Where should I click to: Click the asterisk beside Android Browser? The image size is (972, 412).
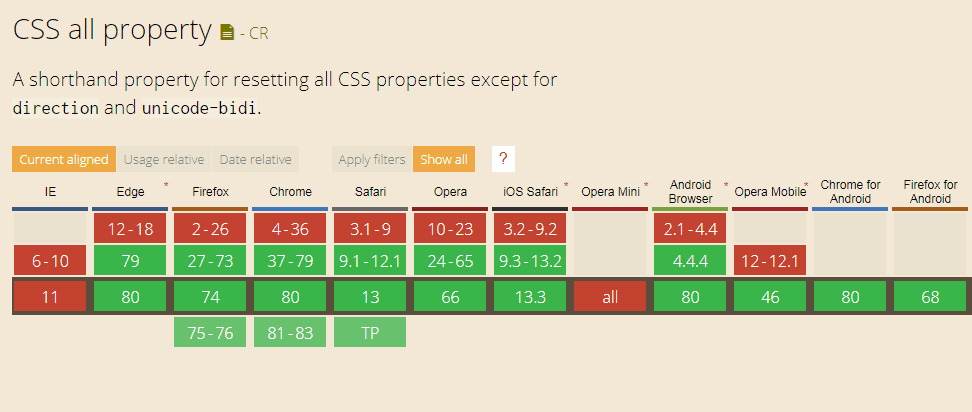pos(726,186)
